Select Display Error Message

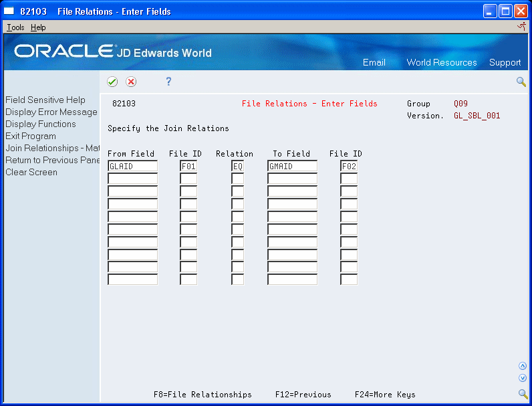(x=51, y=112)
